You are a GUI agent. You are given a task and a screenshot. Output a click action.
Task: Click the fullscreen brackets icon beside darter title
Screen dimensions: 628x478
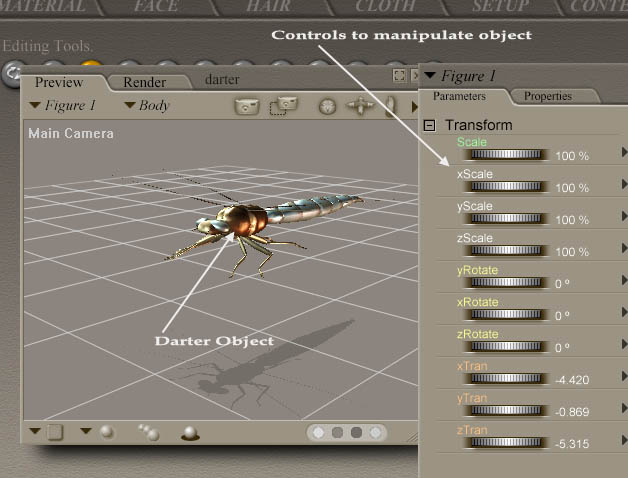tap(399, 75)
